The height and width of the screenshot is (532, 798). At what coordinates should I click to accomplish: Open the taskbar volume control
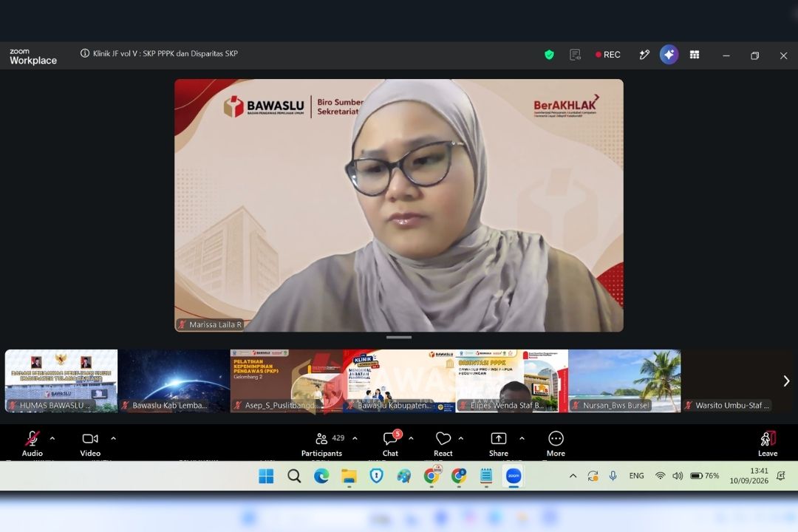pos(678,476)
